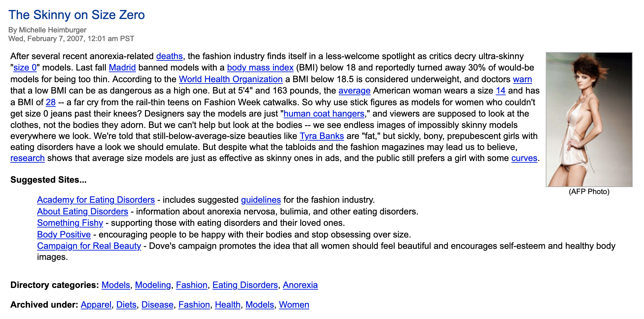Click the 'size 0' hyperlink
Viewport: 644px width, 319px height.
[x=25, y=67]
